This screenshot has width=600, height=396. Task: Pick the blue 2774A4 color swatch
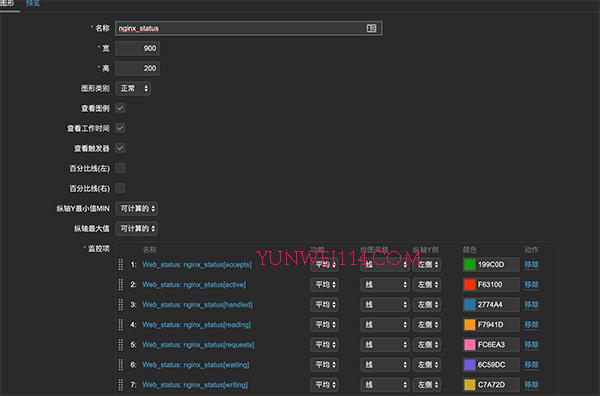[x=470, y=305]
